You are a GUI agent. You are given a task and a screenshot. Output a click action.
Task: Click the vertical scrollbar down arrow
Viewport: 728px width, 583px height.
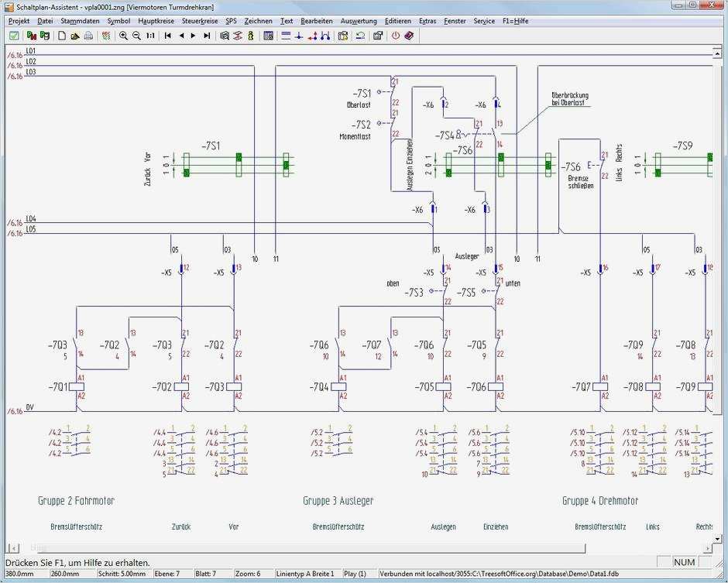[718, 539]
